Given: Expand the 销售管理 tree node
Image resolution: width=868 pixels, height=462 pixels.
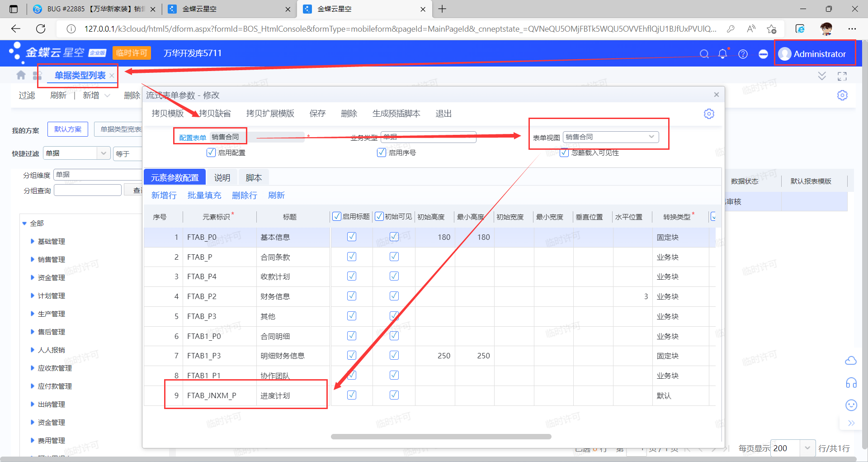Looking at the screenshot, I should pyautogui.click(x=32, y=259).
